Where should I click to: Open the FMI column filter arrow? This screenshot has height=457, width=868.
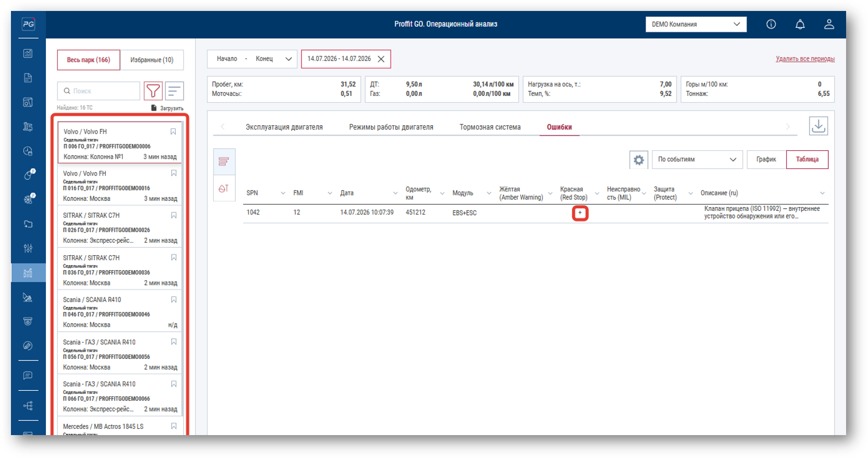pyautogui.click(x=330, y=194)
